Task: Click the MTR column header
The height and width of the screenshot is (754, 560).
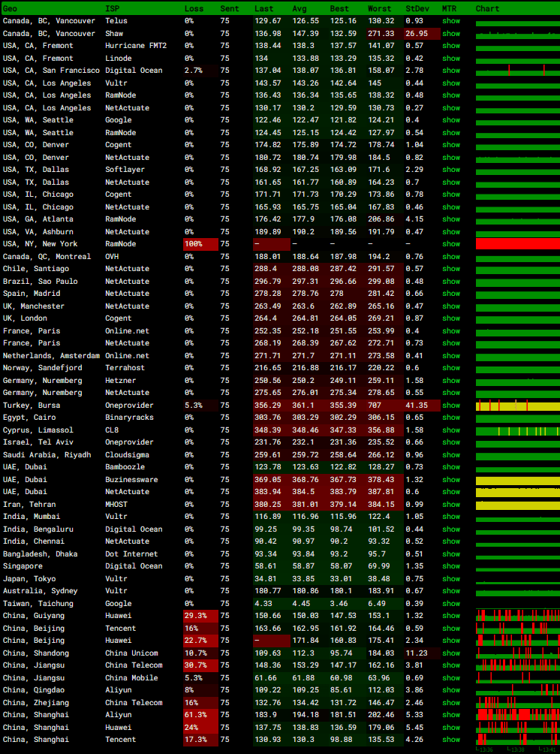Action: click(449, 9)
